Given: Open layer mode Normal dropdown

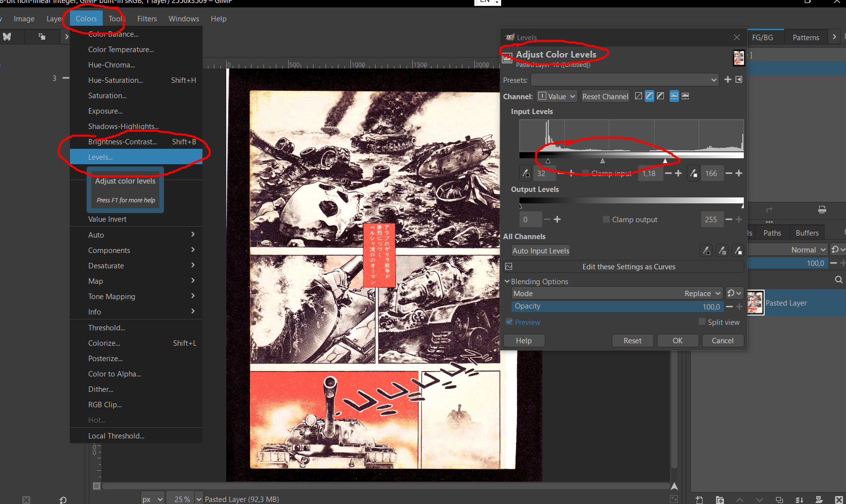Looking at the screenshot, I should (788, 250).
